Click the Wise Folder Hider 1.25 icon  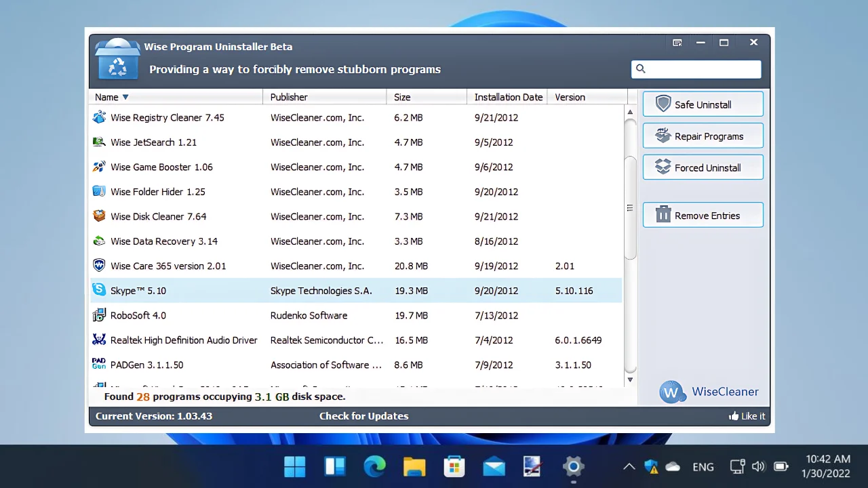99,192
